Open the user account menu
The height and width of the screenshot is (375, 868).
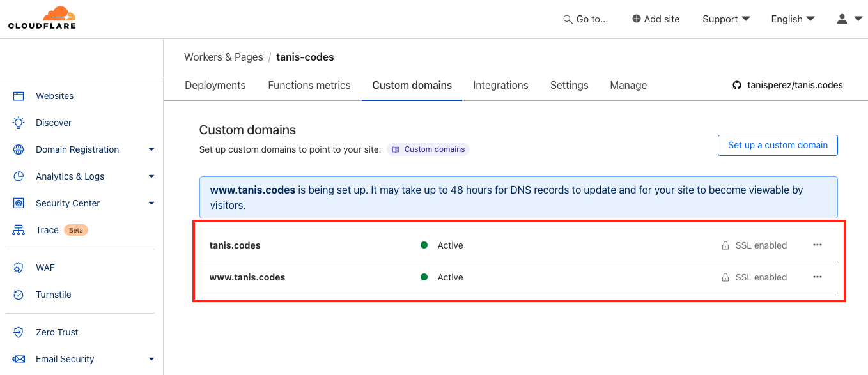(849, 19)
